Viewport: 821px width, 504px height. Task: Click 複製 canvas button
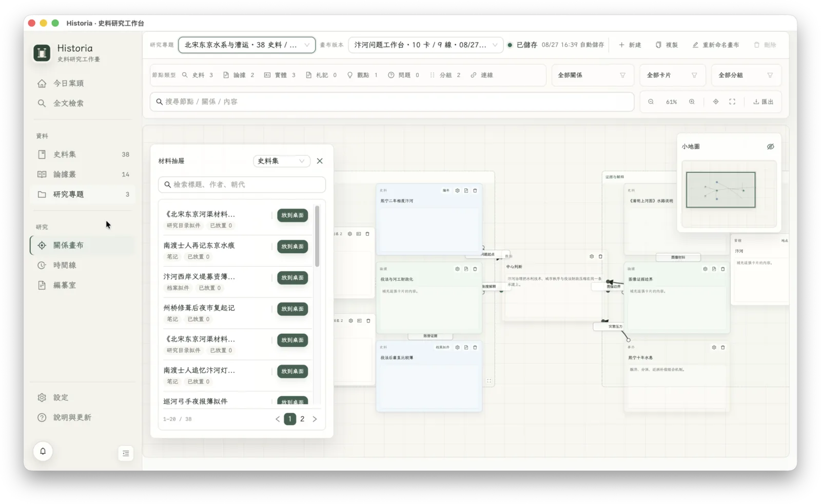pyautogui.click(x=667, y=45)
